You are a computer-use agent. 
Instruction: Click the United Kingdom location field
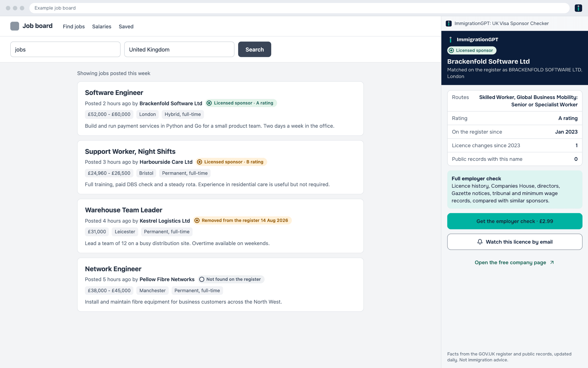(179, 49)
